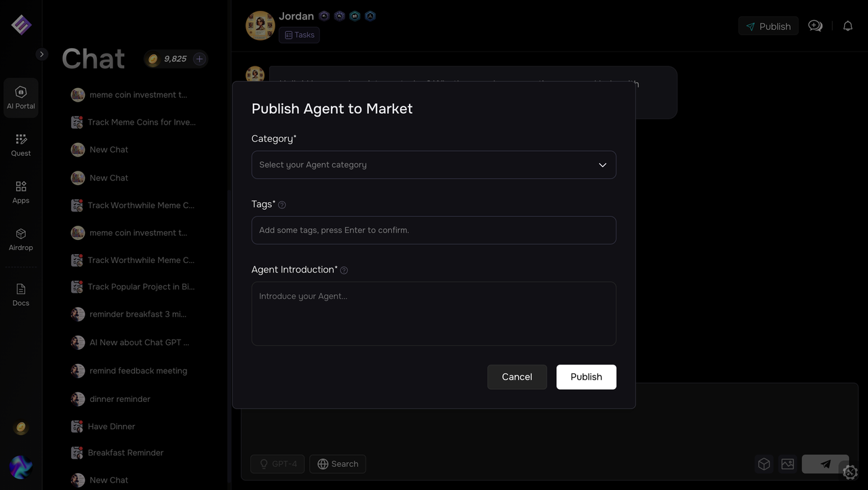Click the notification bell icon

pos(848,26)
